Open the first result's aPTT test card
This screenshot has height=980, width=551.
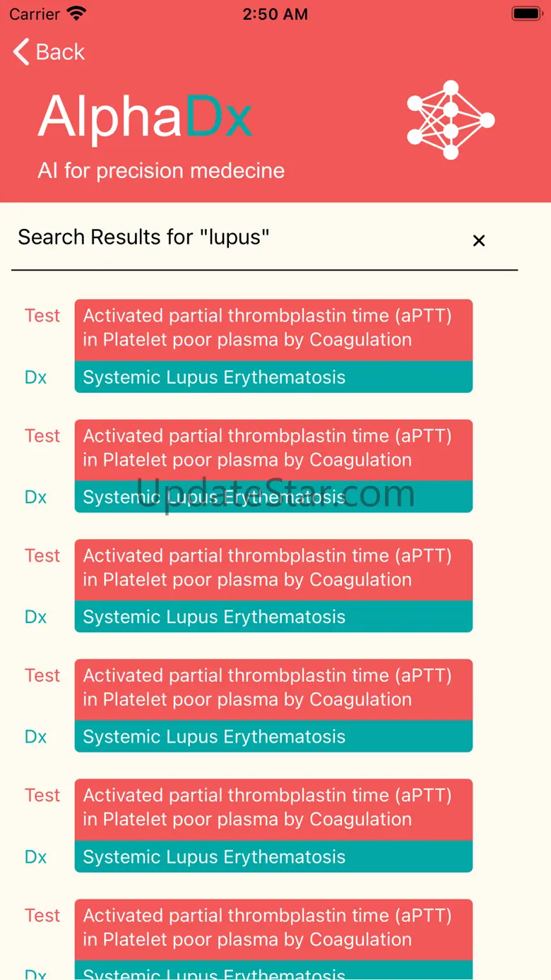click(273, 329)
